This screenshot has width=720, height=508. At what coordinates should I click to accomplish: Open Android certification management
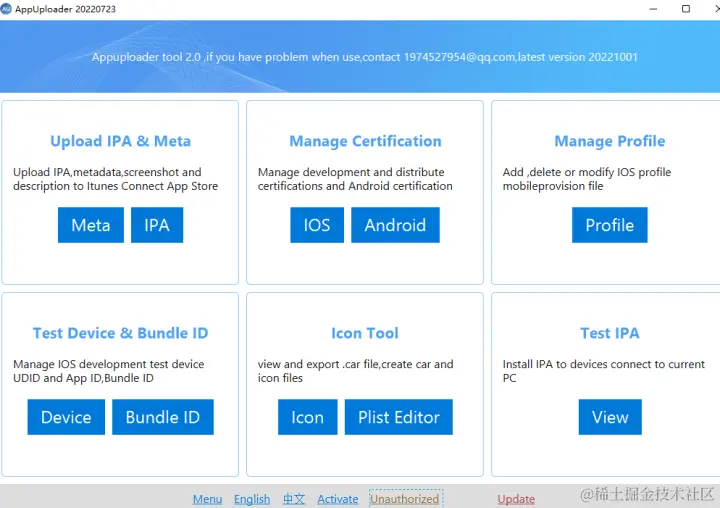point(395,225)
